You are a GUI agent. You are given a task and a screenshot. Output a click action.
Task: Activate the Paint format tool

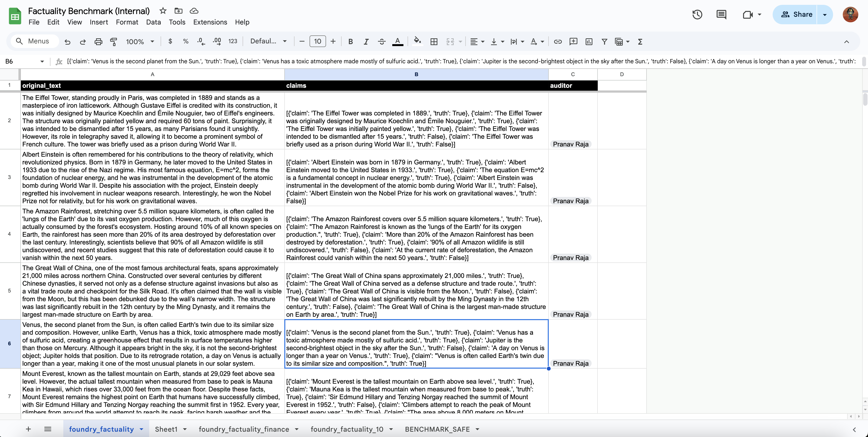114,41
